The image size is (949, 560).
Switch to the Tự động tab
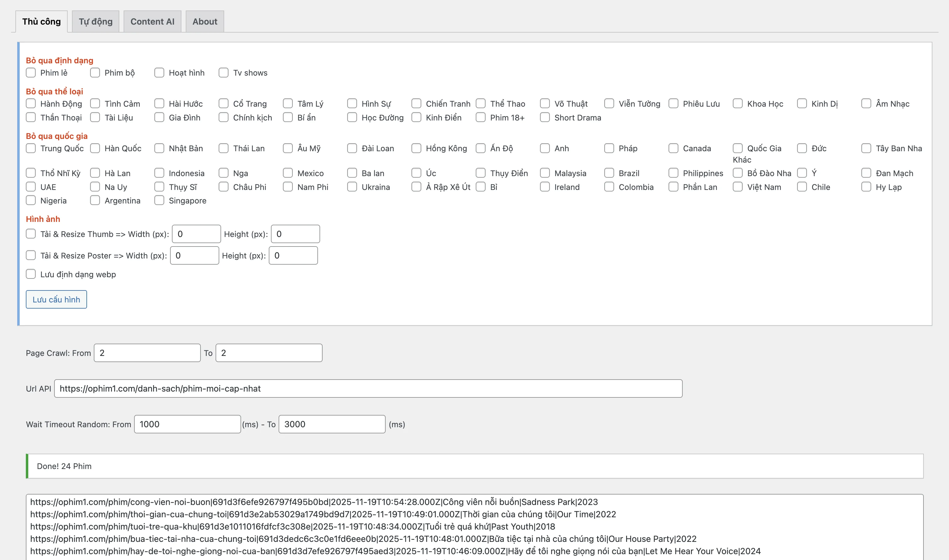click(95, 22)
